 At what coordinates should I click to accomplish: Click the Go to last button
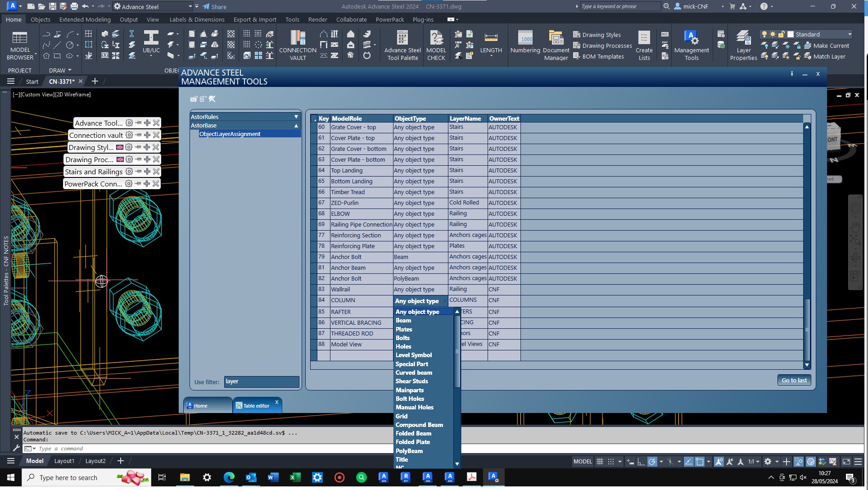(x=794, y=380)
